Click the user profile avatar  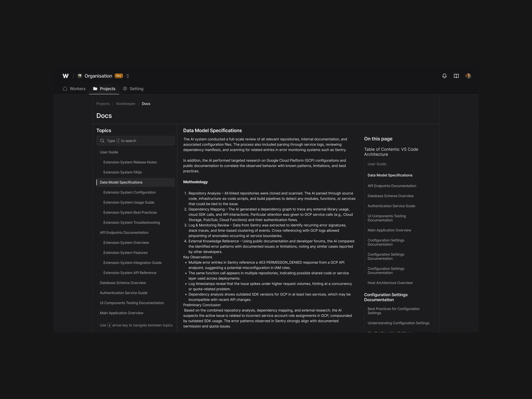[468, 76]
